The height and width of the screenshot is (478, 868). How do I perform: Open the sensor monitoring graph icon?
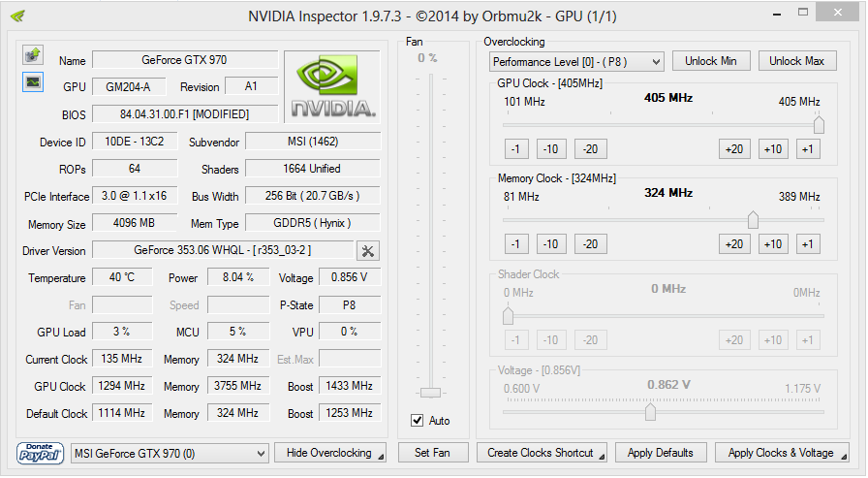coord(33,82)
